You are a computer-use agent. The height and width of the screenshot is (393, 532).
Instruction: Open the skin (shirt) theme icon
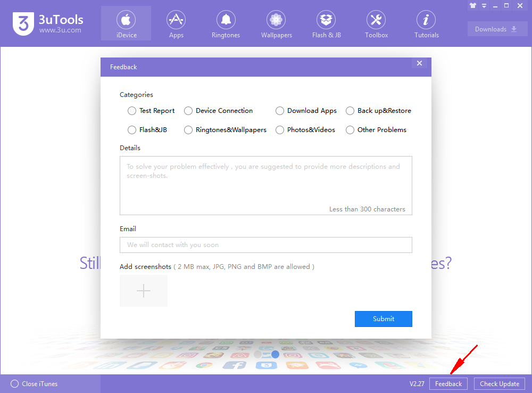(x=473, y=5)
